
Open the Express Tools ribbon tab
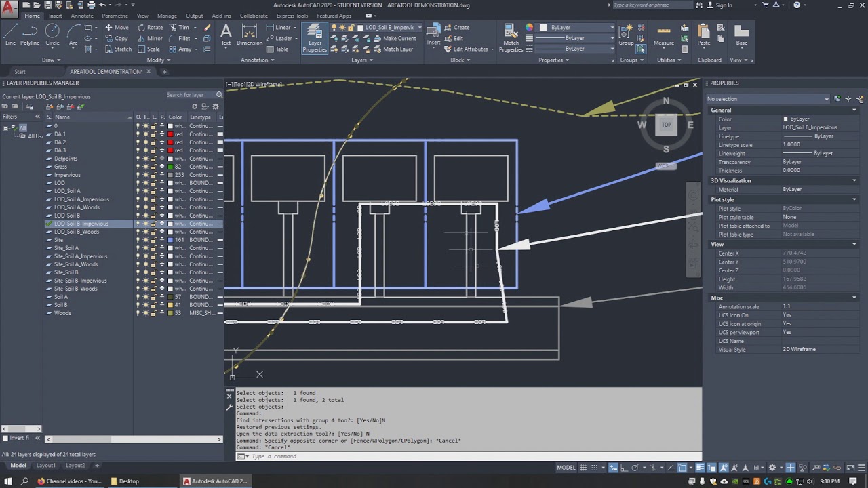(292, 16)
